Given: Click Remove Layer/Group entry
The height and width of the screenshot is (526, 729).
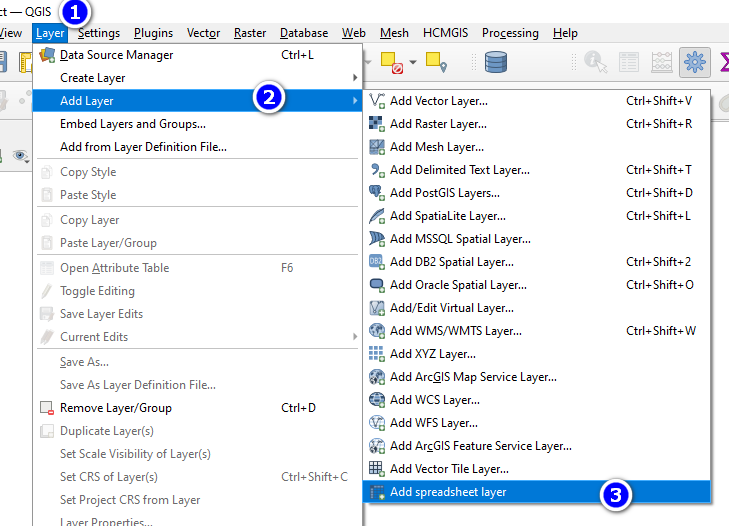Looking at the screenshot, I should 197,408.
